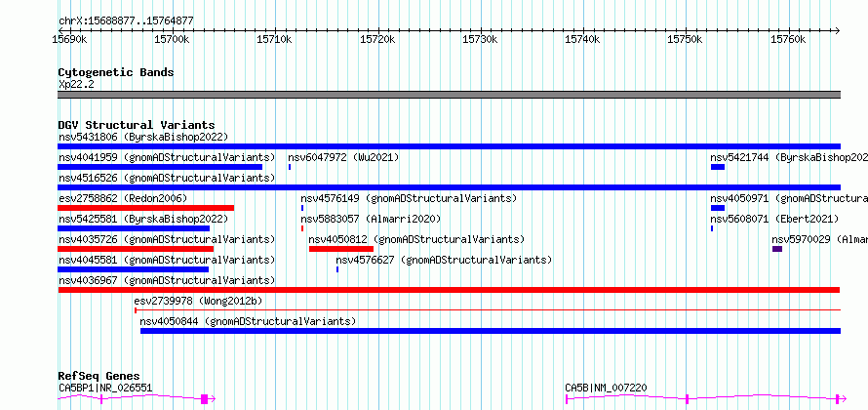Open variant label nsv5608071 (Ebert2021)
The image size is (868, 410).
(x=774, y=219)
